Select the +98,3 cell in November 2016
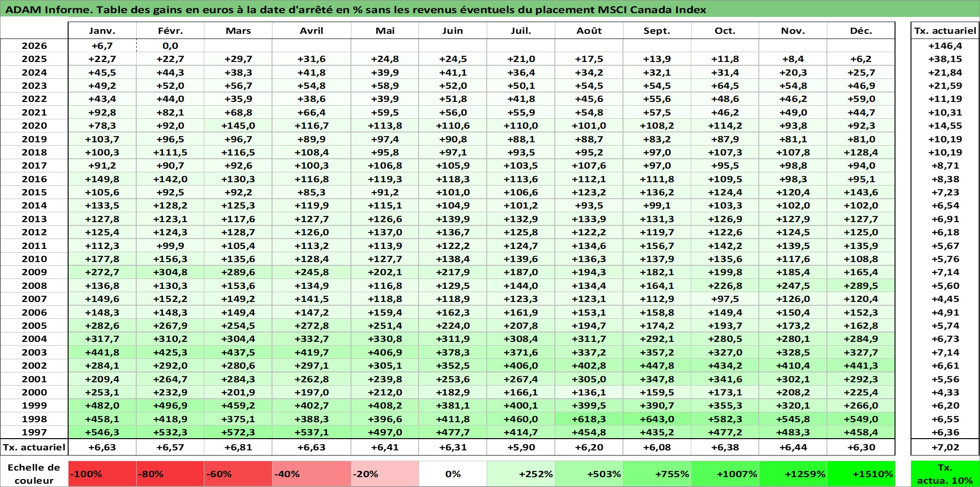980x487 pixels. (793, 179)
